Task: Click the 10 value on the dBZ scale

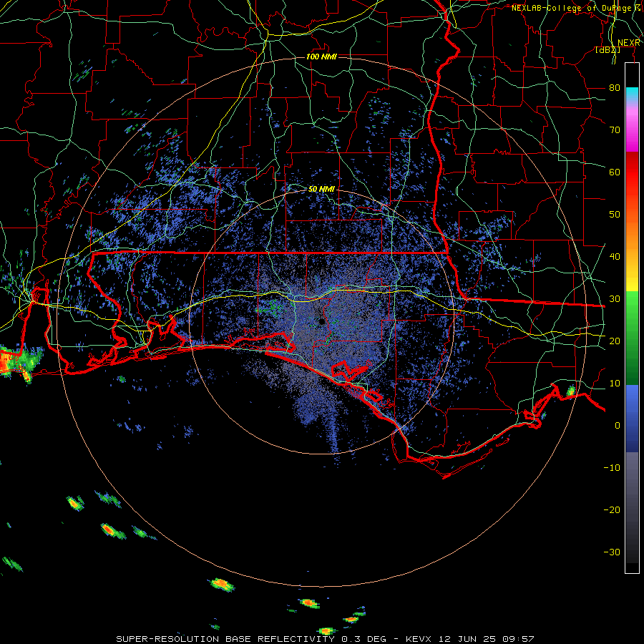Action: point(615,384)
